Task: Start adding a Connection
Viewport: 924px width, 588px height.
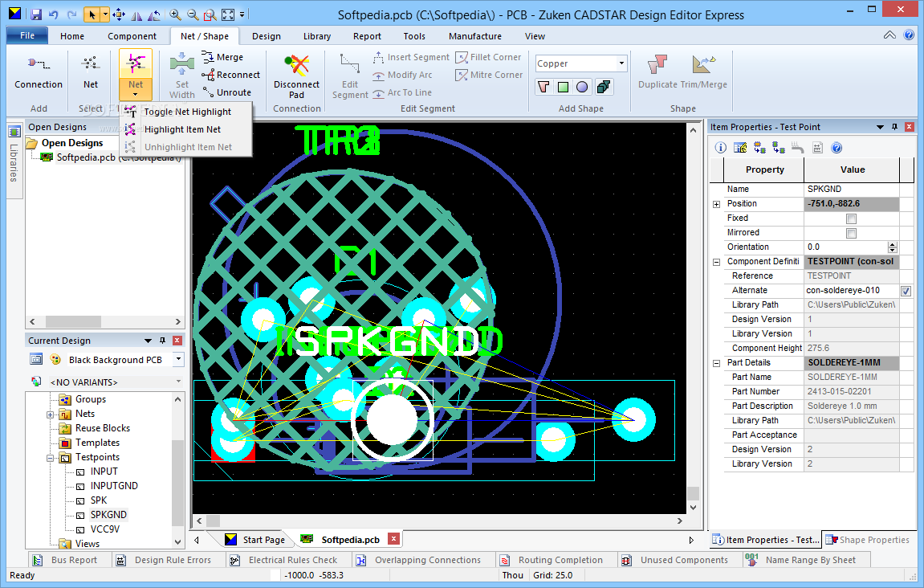Action: pyautogui.click(x=39, y=72)
